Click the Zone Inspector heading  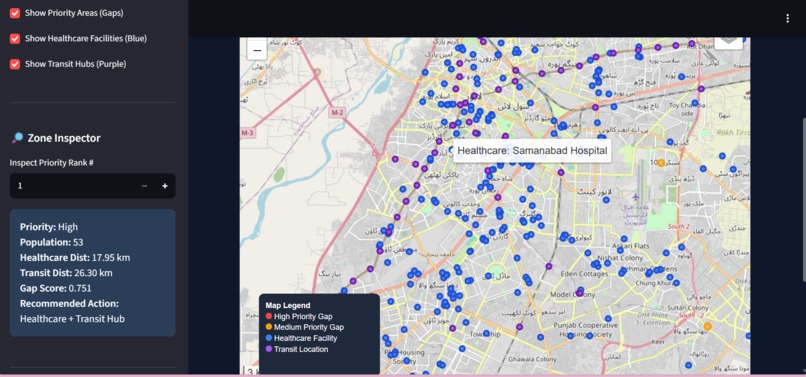click(x=64, y=138)
